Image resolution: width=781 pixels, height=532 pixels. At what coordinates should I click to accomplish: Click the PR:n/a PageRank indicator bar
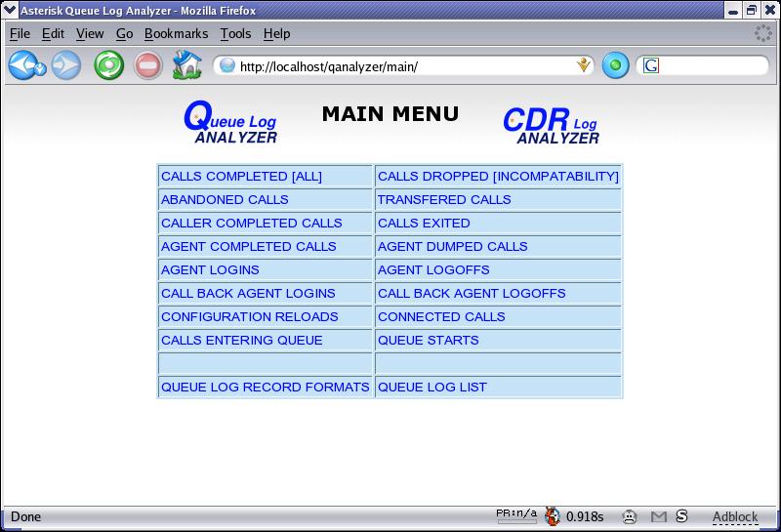click(515, 516)
